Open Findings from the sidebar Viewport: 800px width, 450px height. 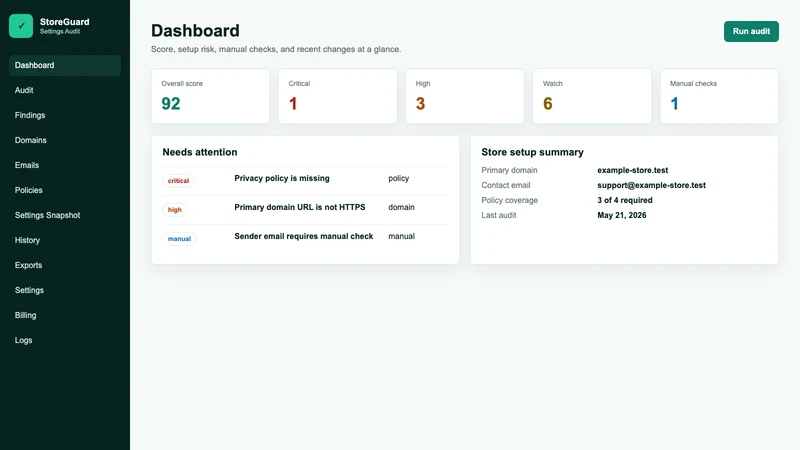[x=65, y=115]
